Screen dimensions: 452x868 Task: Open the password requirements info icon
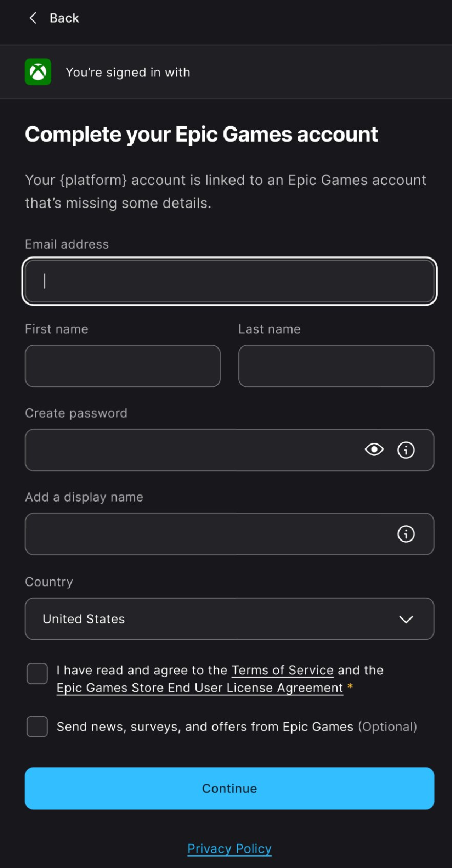coord(406,450)
